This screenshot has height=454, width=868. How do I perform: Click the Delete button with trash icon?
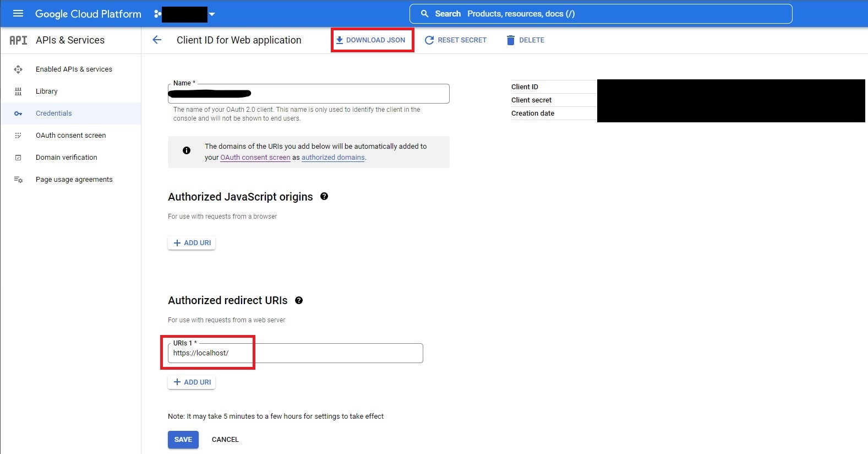[526, 40]
